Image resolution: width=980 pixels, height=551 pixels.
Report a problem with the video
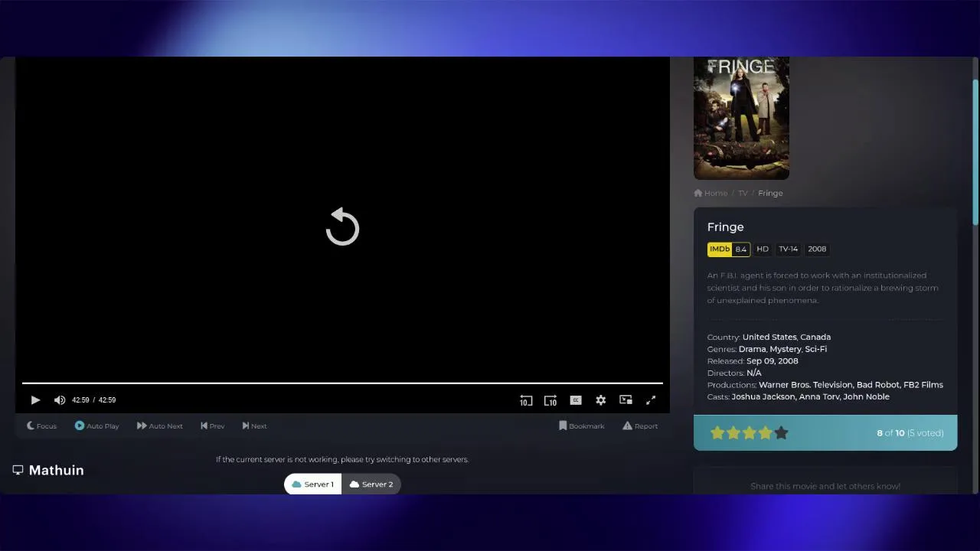[x=640, y=426]
